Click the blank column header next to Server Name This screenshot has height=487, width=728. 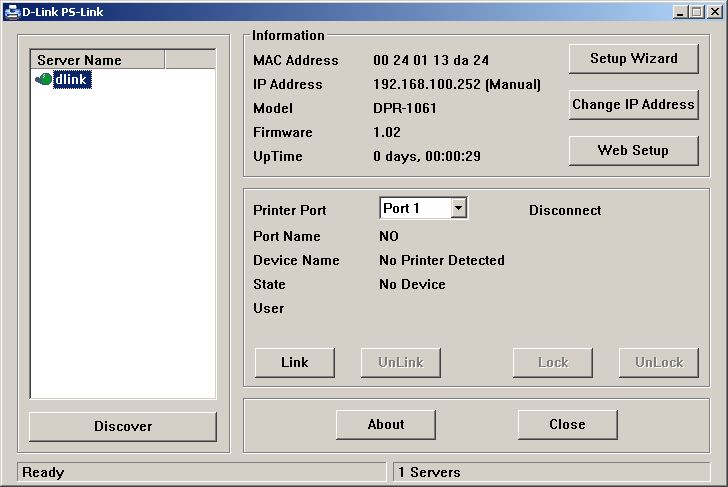tap(190, 60)
